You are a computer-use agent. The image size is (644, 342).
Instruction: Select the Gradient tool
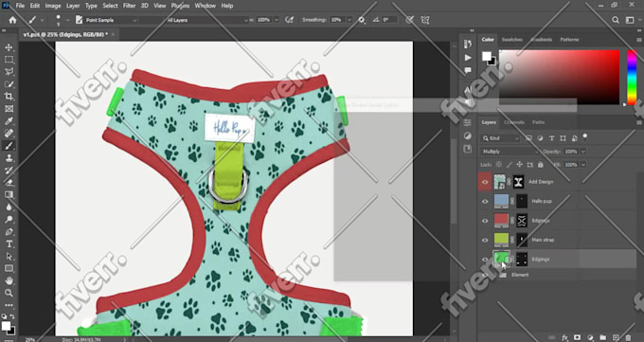pos(9,195)
